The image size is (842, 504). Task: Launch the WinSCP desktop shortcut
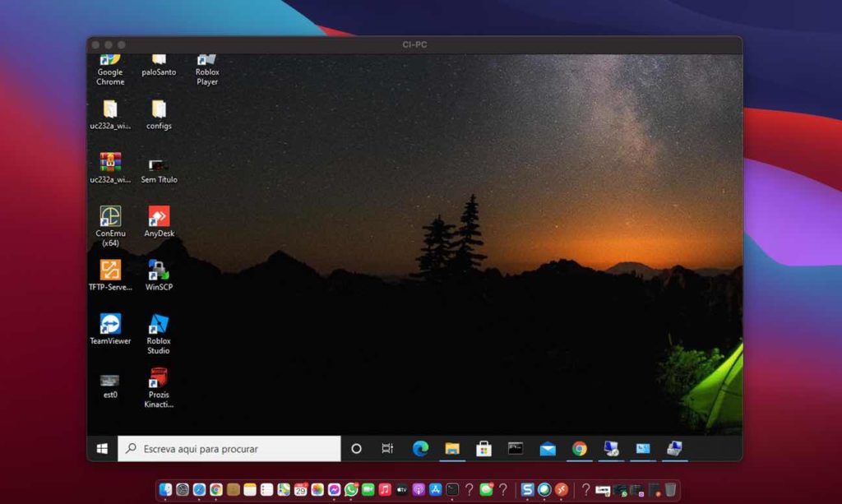(159, 275)
